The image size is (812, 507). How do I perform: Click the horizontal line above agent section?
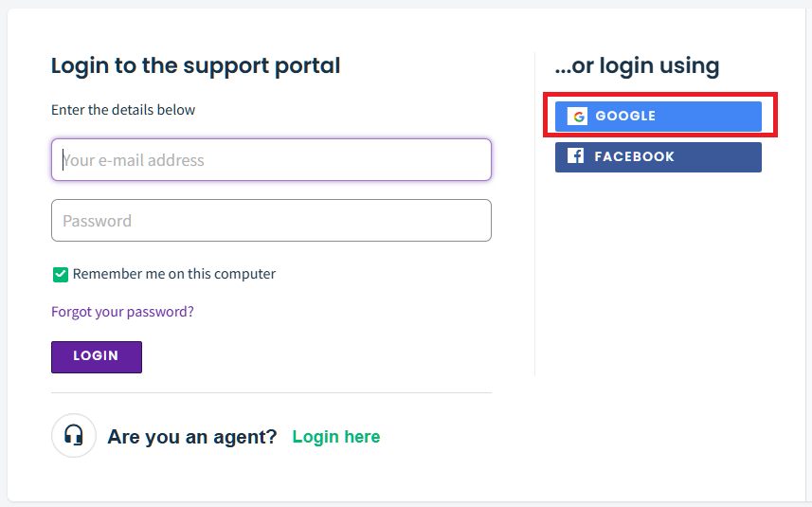point(271,392)
